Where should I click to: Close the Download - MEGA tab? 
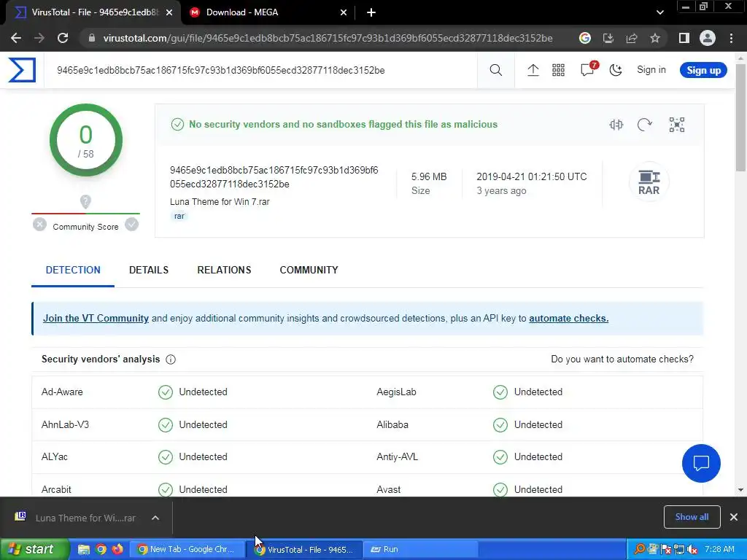[x=344, y=12]
